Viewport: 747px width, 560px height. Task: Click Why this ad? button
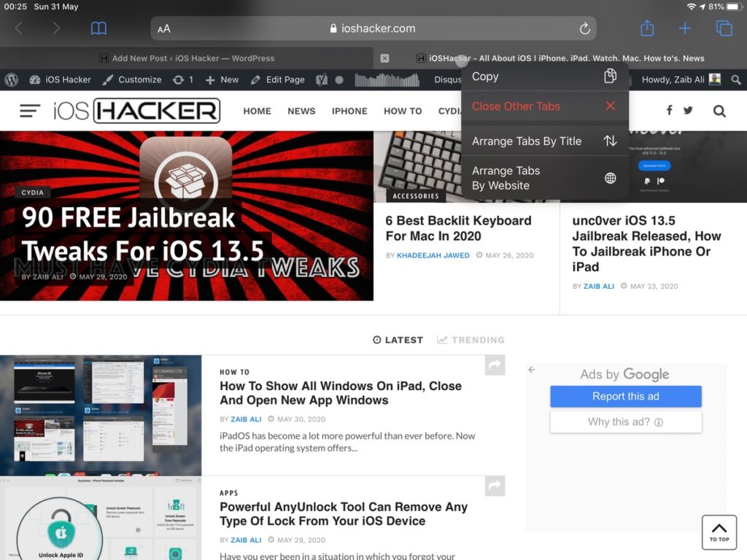point(625,422)
